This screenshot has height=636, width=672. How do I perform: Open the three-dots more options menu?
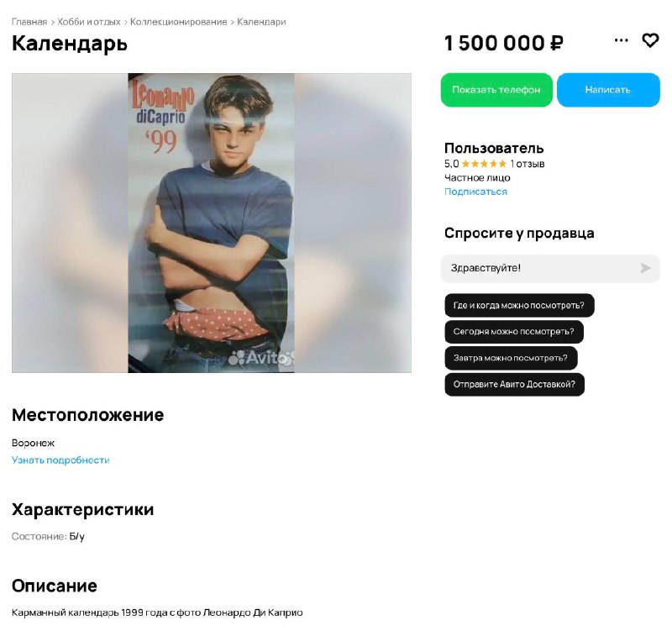[x=621, y=40]
